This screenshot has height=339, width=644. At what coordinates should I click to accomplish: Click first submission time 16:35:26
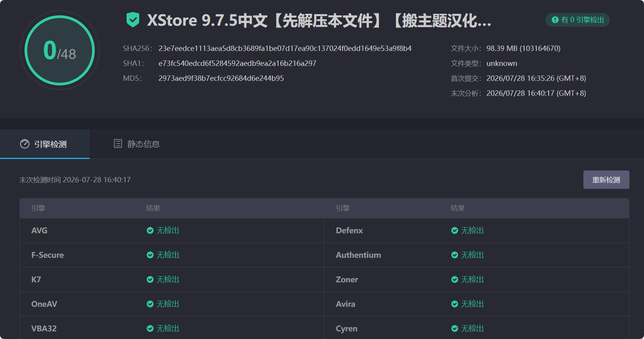[x=536, y=79]
